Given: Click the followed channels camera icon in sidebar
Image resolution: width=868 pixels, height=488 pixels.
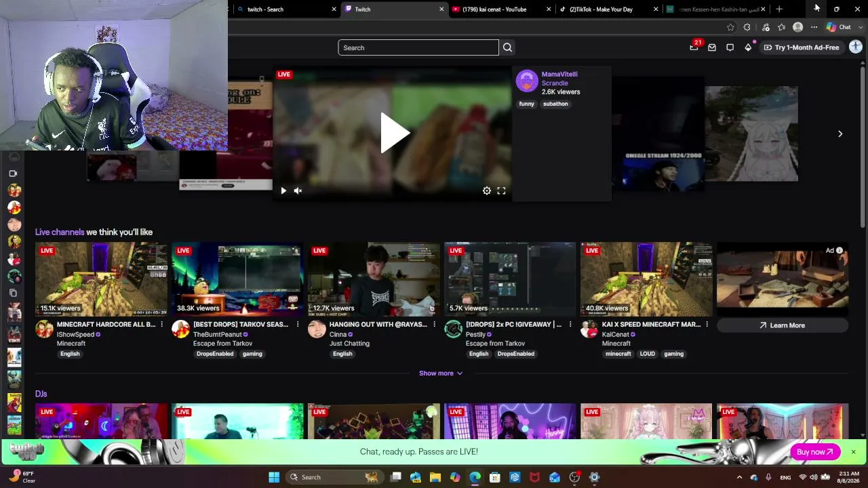Looking at the screenshot, I should [13, 174].
